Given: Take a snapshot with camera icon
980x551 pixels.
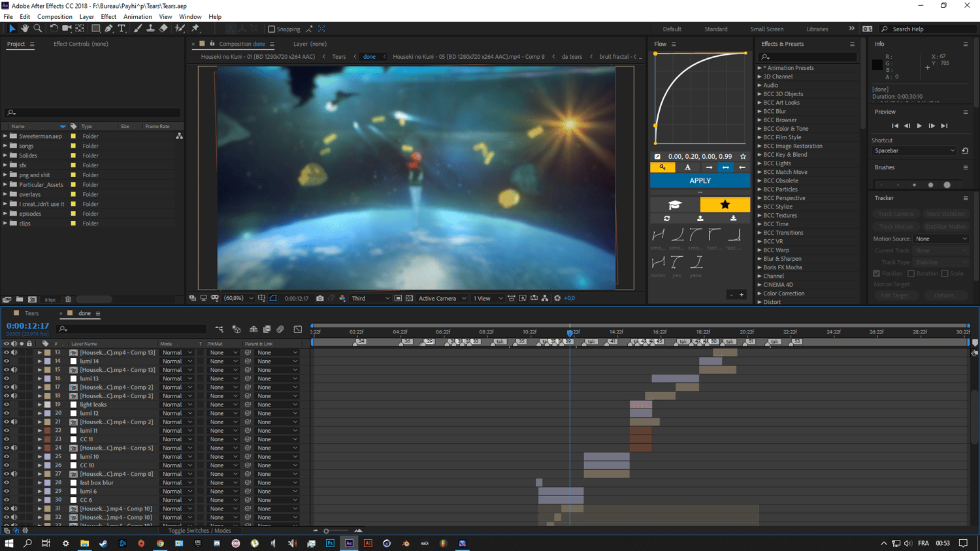Looking at the screenshot, I should point(319,298).
